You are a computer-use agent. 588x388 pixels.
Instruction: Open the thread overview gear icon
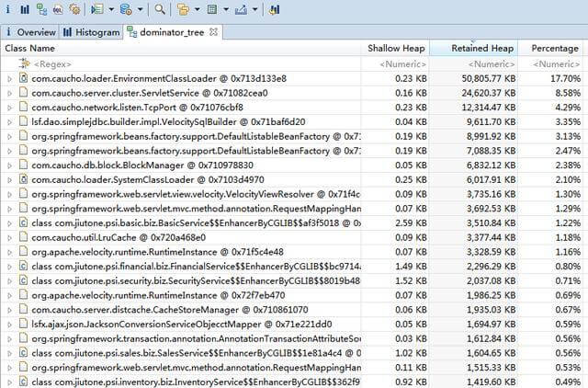(x=74, y=9)
